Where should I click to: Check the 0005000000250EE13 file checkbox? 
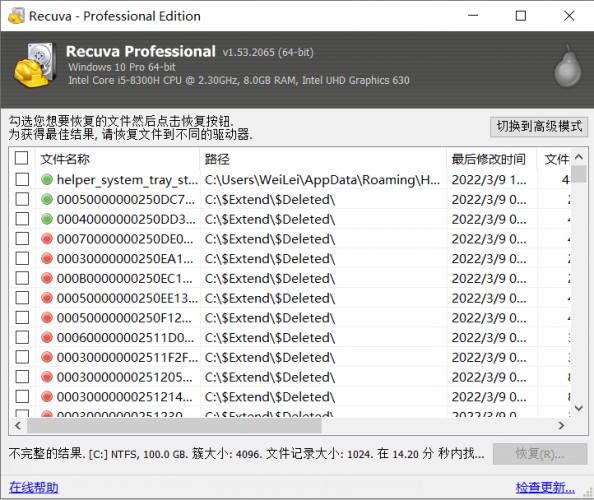tap(22, 297)
